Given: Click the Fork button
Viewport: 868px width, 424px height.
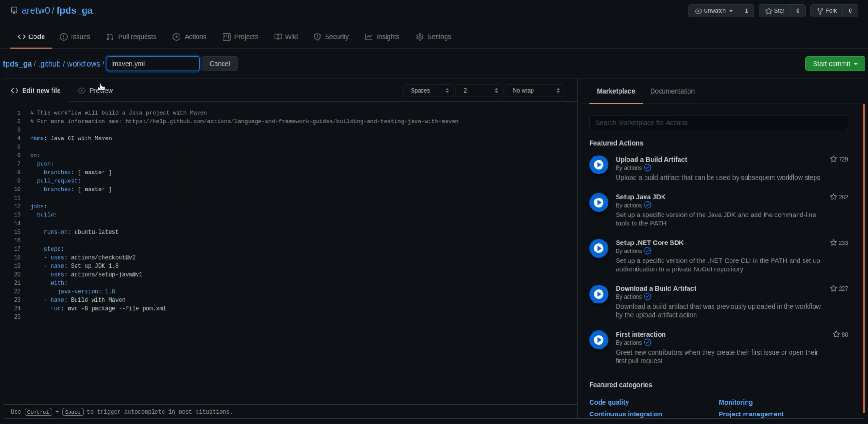Looking at the screenshot, I should click(827, 11).
